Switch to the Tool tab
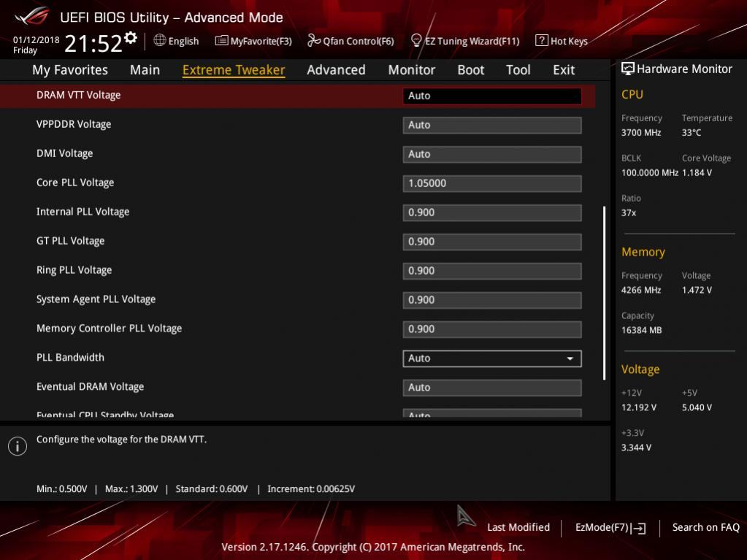The image size is (747, 560). click(518, 70)
